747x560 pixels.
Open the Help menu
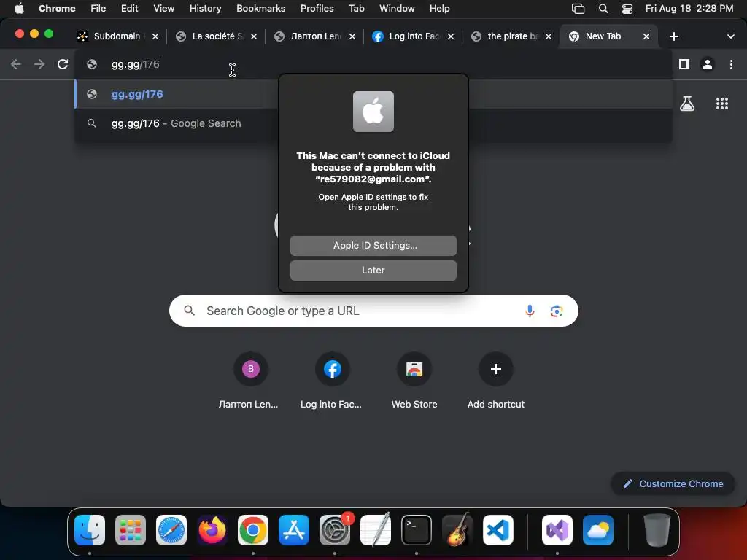[439, 9]
